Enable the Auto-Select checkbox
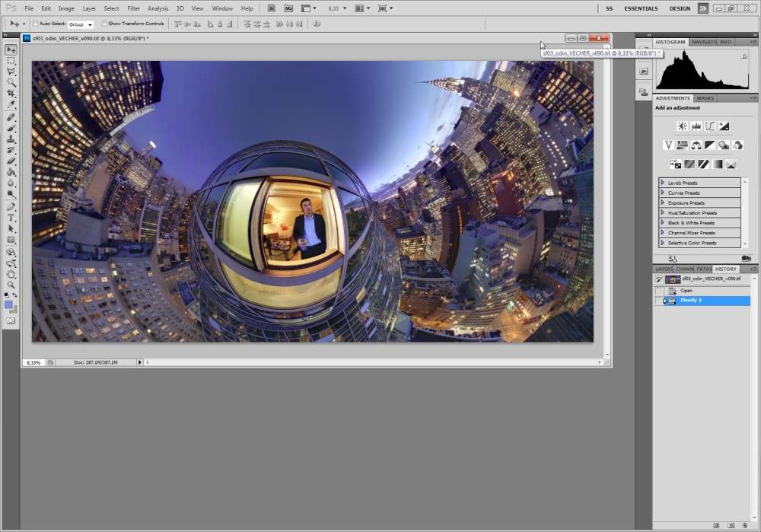 (36, 24)
